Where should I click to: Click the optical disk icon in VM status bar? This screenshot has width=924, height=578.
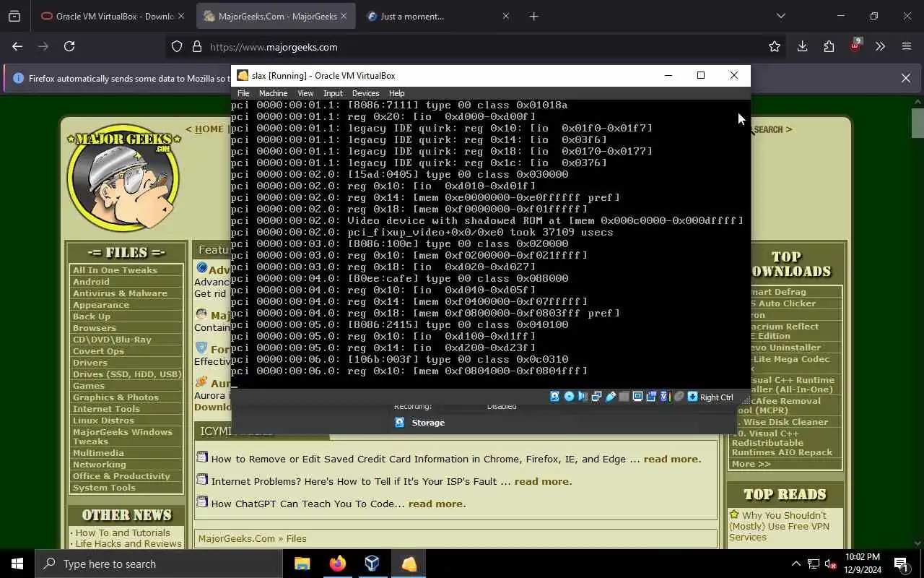click(569, 397)
